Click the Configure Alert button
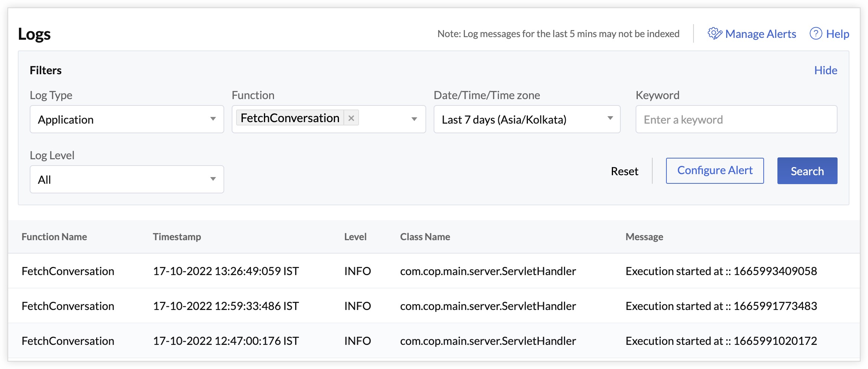The height and width of the screenshot is (369, 868). [x=715, y=170]
